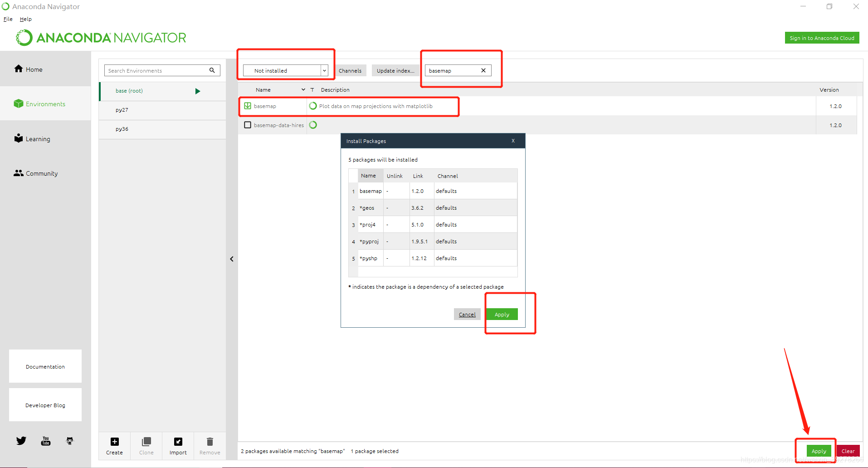Click the *pyshp row in dialog table
Screen dimensions: 868x468
[x=433, y=258]
